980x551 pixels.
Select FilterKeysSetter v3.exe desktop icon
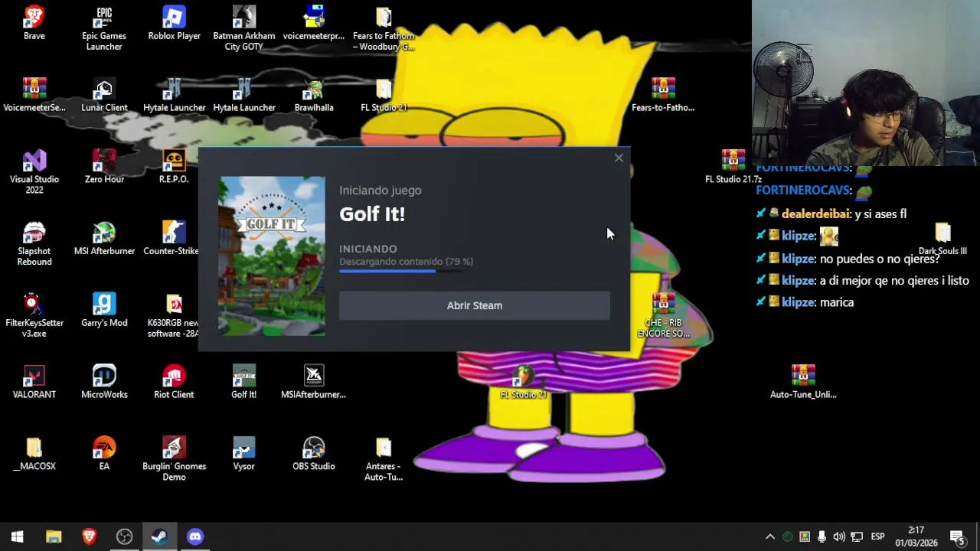pyautogui.click(x=34, y=315)
